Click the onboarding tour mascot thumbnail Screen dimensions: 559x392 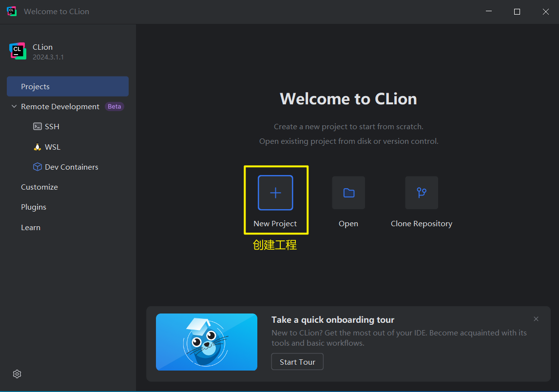pyautogui.click(x=206, y=342)
